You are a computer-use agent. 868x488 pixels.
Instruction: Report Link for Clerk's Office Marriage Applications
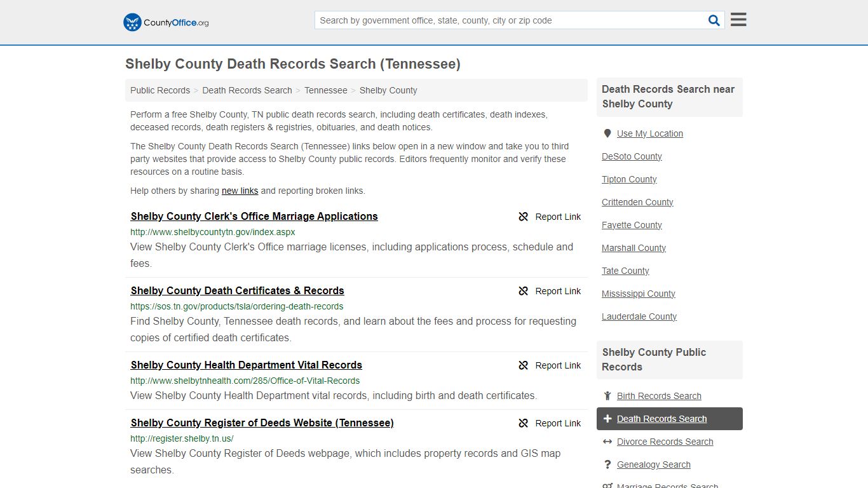pyautogui.click(x=550, y=217)
